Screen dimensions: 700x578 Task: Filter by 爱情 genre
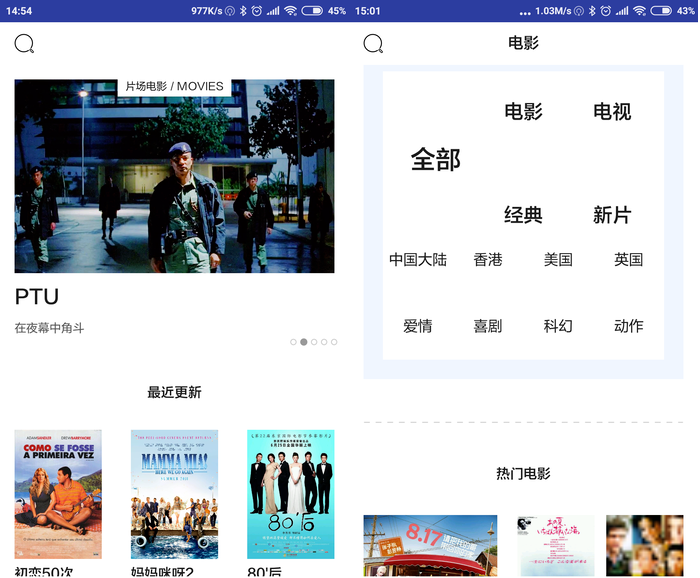tap(418, 326)
